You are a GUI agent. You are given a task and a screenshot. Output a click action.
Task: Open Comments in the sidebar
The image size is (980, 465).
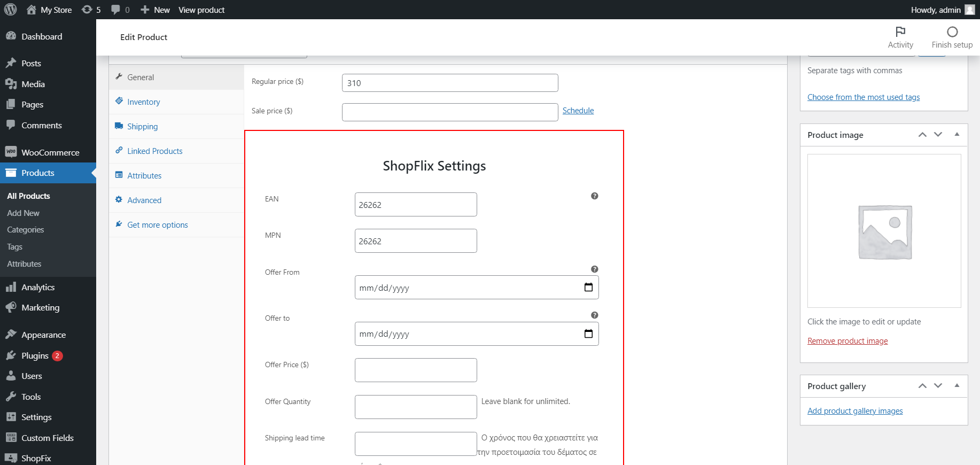[48, 125]
